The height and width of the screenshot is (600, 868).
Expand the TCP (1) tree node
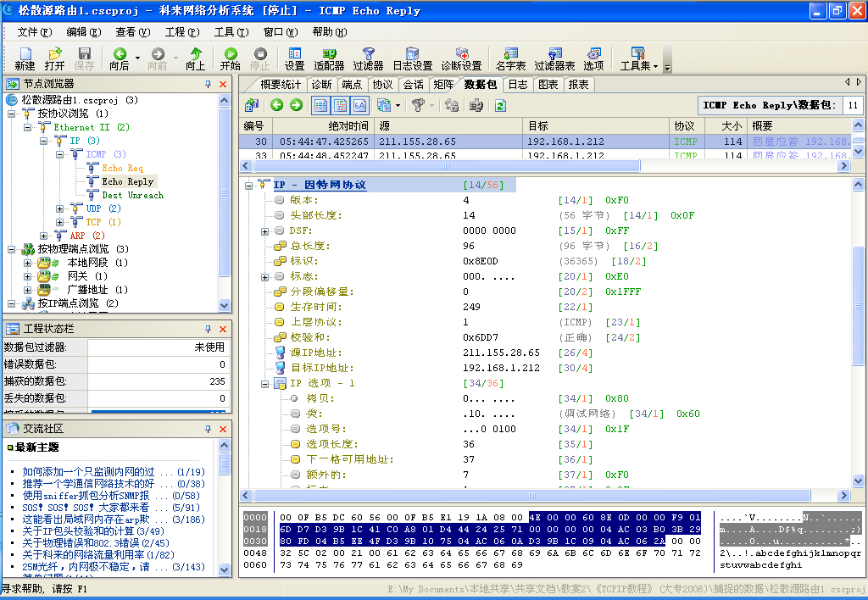(60, 222)
